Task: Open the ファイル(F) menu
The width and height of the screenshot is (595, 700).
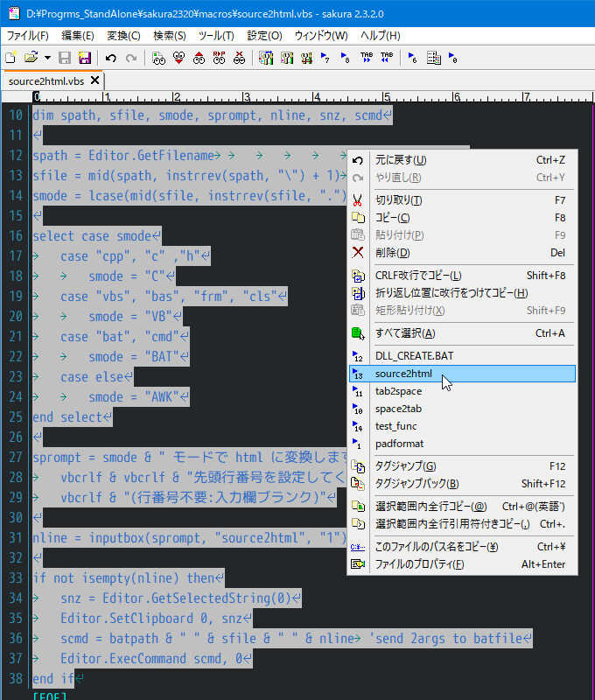Action: [27, 35]
